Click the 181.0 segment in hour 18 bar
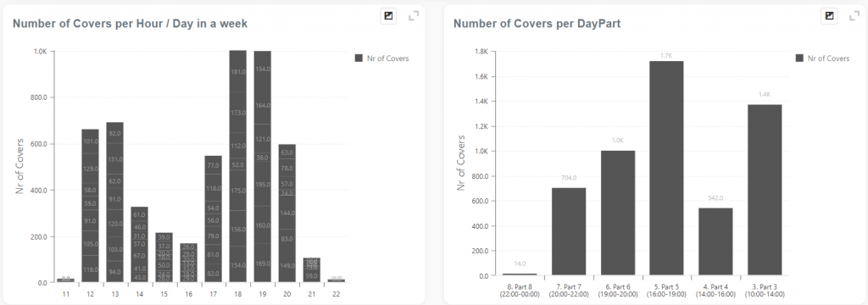 (x=238, y=71)
